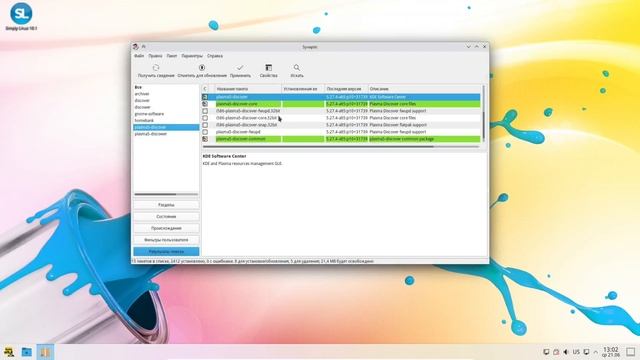This screenshot has height=360, width=640.
Task: Open the Пакет menu
Action: click(x=172, y=56)
